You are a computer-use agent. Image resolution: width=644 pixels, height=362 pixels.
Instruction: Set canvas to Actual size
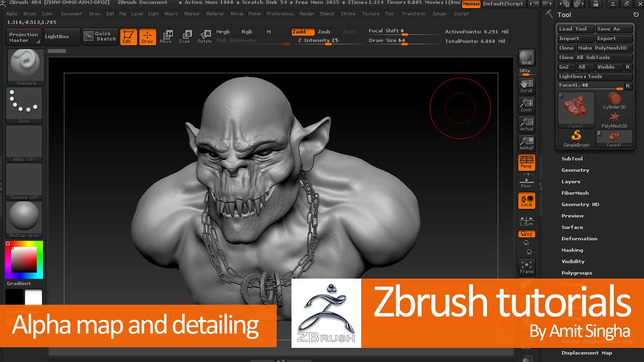click(x=527, y=123)
